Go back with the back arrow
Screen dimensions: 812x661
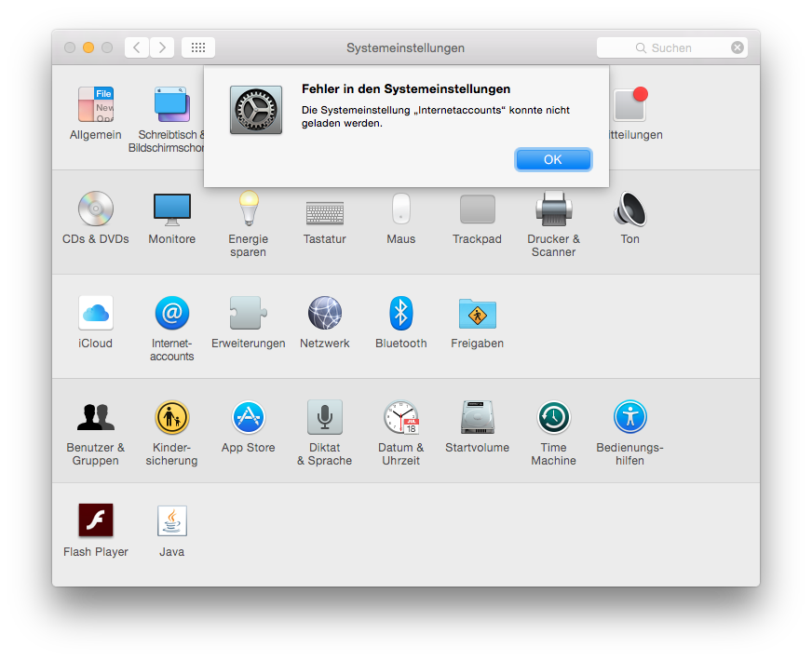pos(137,47)
